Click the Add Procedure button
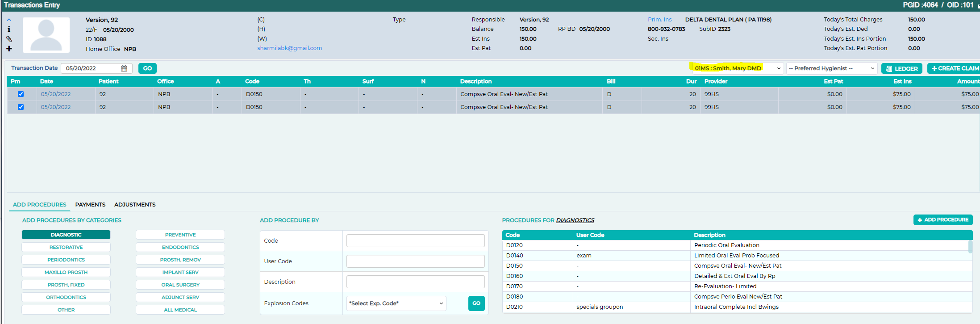Screen dimensions: 980x324 942,220
